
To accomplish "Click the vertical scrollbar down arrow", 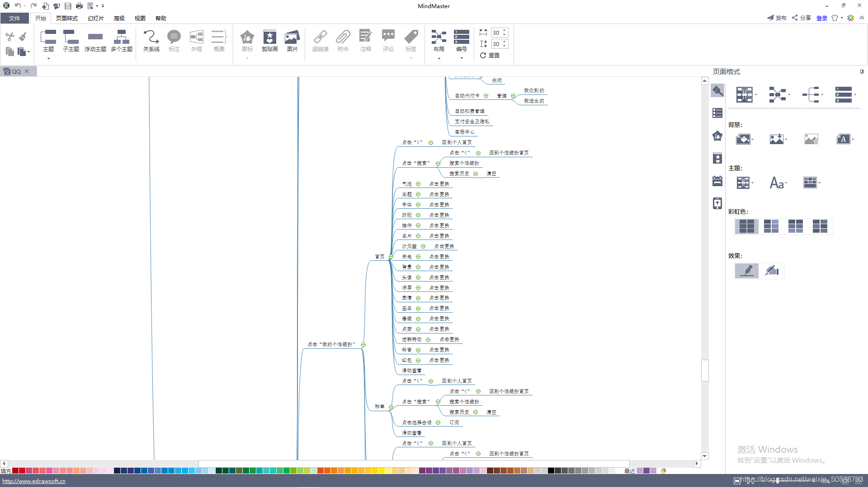I will click(705, 456).
